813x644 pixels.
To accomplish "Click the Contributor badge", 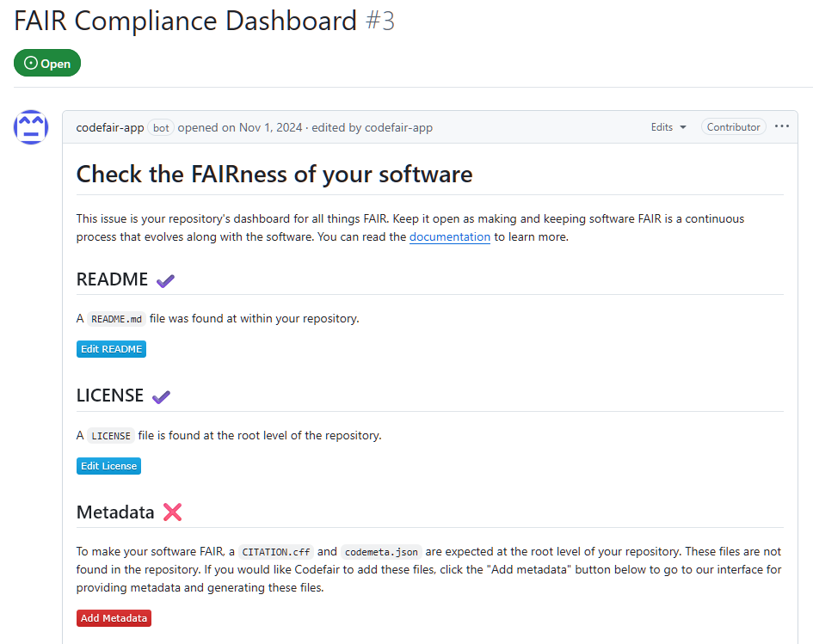I will pos(733,127).
